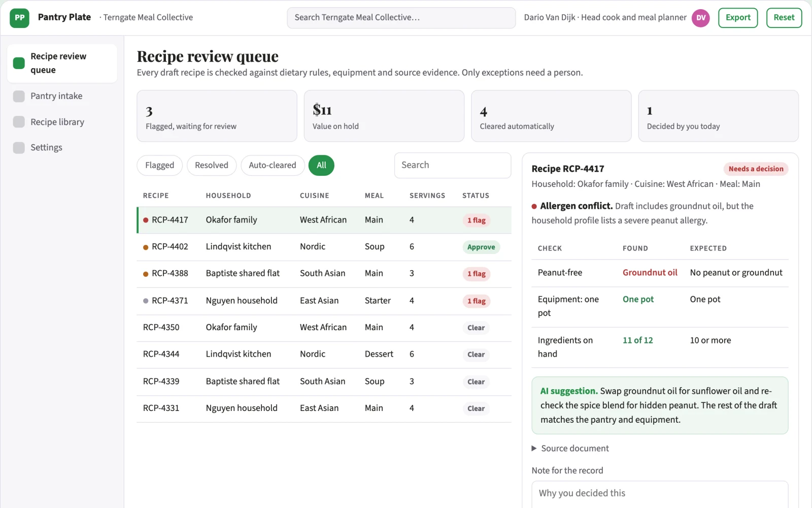Select the Auto-cleared filter tab

tap(273, 165)
